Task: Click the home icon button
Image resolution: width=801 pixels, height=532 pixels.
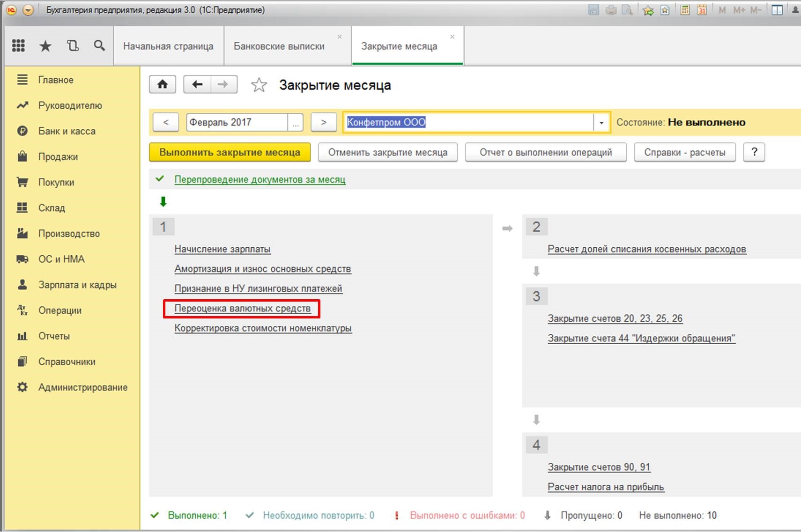Action: pos(162,85)
